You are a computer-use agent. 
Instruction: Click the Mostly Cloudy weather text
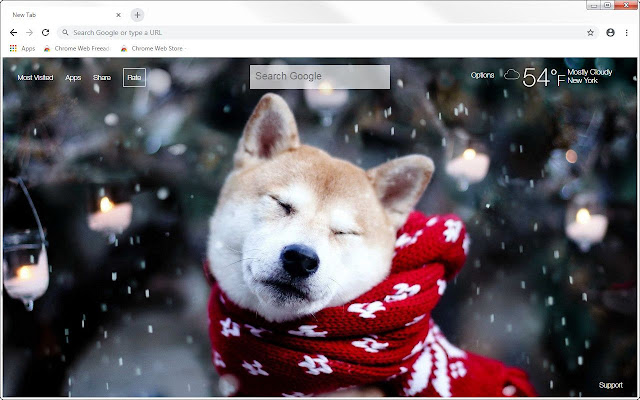(x=589, y=72)
